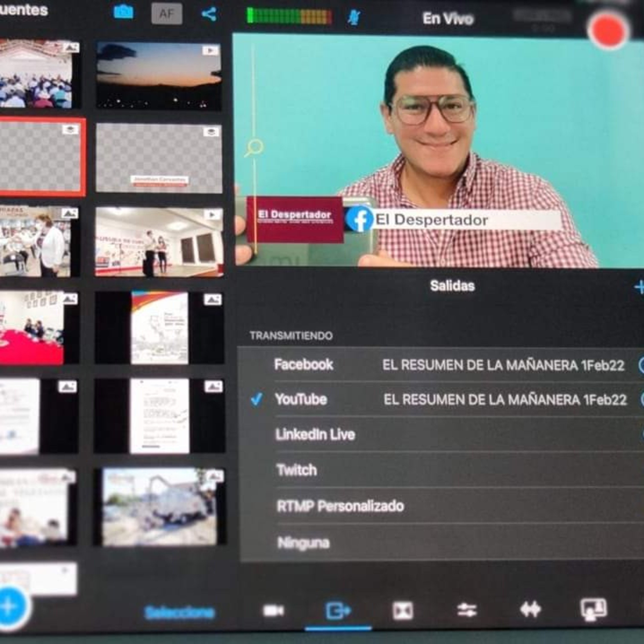This screenshot has width=644, height=644.
Task: Click the layers icon on red-highlighted thumbnail
Action: pyautogui.click(x=70, y=130)
